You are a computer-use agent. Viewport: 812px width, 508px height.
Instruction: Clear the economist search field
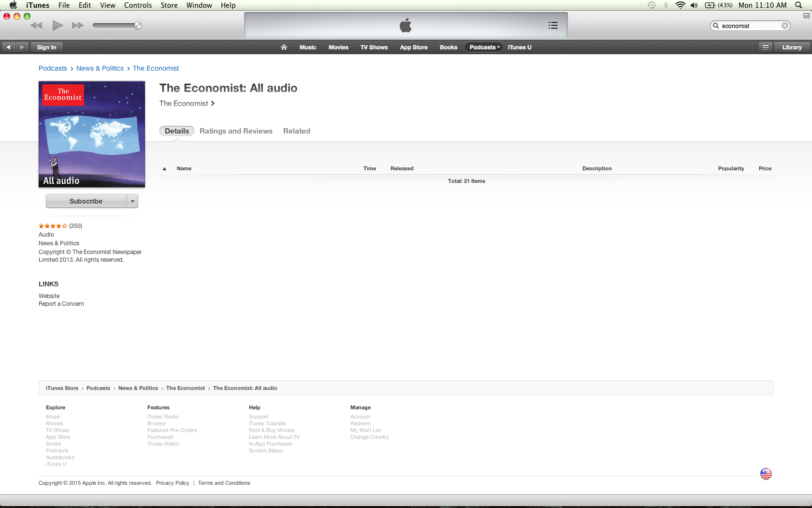coord(785,26)
